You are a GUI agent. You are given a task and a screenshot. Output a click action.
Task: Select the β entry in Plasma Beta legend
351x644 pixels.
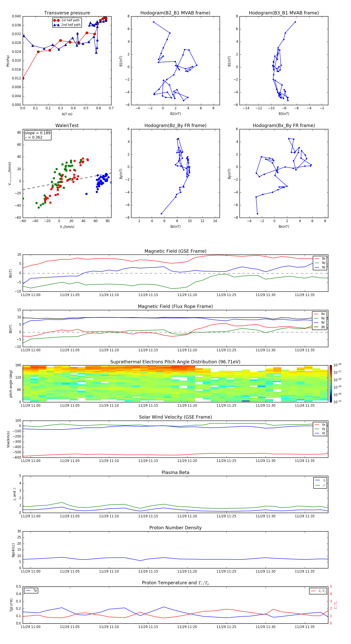(x=321, y=485)
